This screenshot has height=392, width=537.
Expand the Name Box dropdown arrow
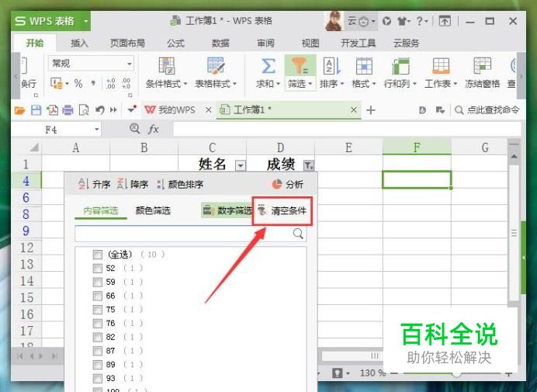pos(97,129)
